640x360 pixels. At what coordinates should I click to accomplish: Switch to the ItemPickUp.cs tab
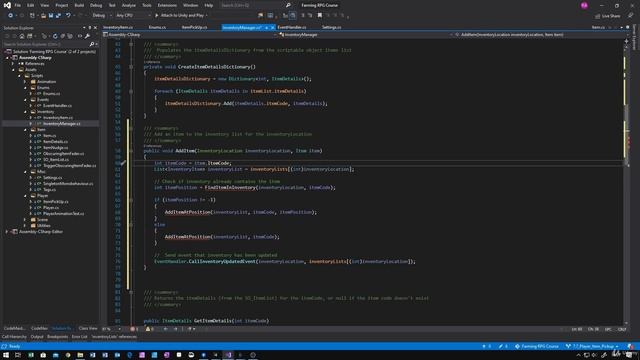194,27
